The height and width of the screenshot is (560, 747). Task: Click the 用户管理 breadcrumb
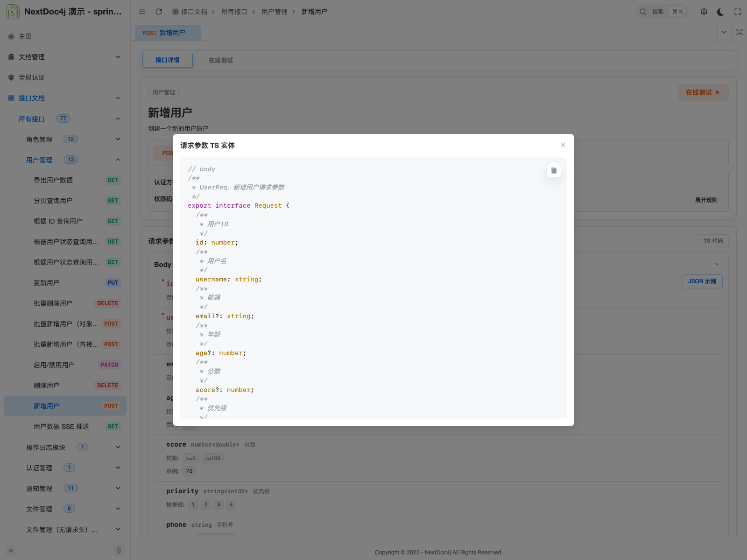[x=275, y=12]
